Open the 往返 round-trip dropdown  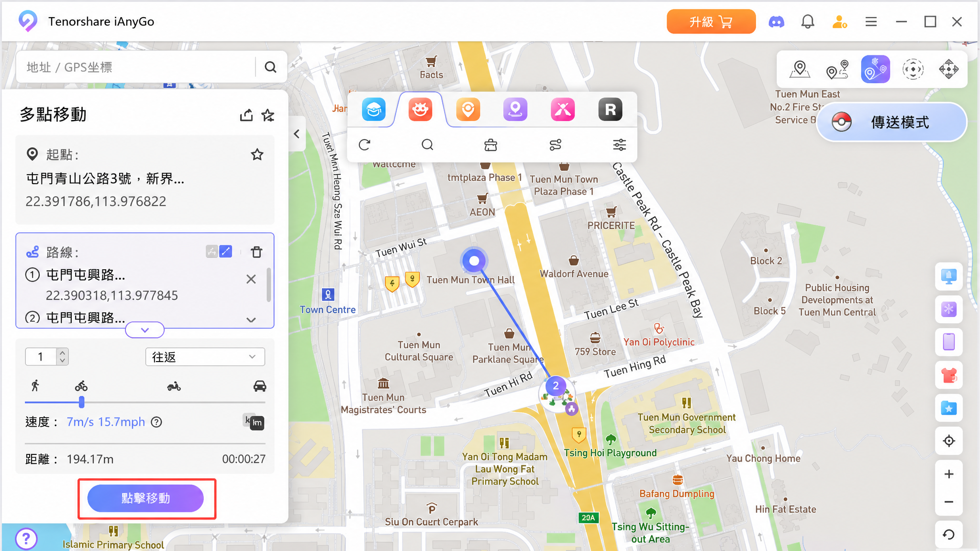tap(205, 357)
